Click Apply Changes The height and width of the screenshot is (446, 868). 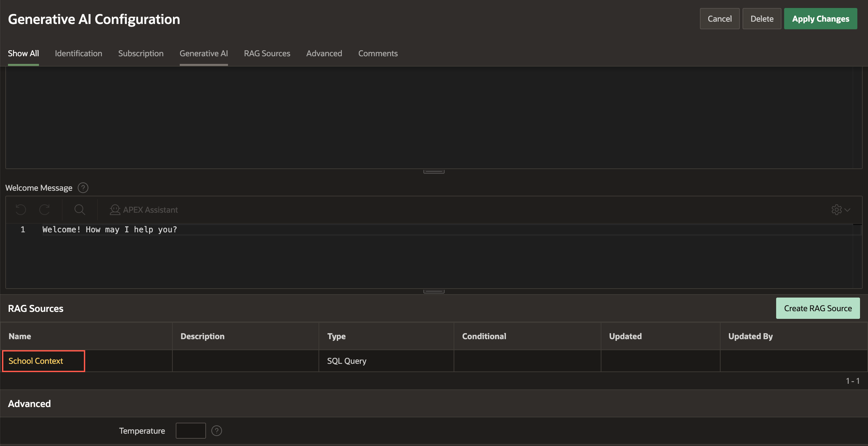(x=820, y=19)
